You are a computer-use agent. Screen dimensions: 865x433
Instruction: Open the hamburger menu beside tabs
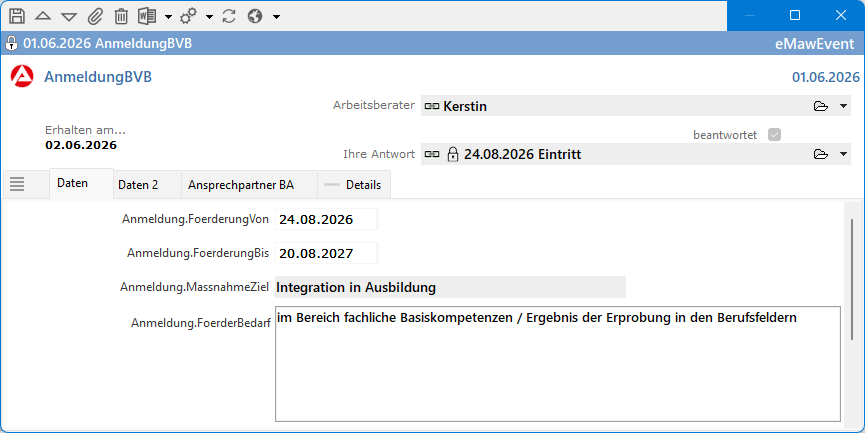pyautogui.click(x=17, y=184)
